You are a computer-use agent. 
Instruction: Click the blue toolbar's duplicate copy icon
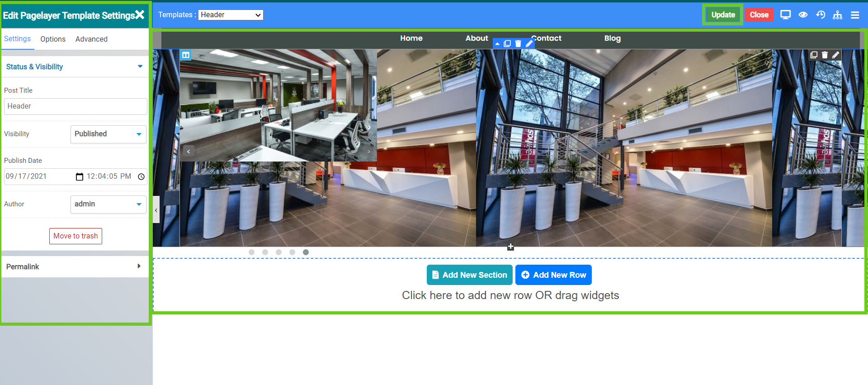(507, 44)
